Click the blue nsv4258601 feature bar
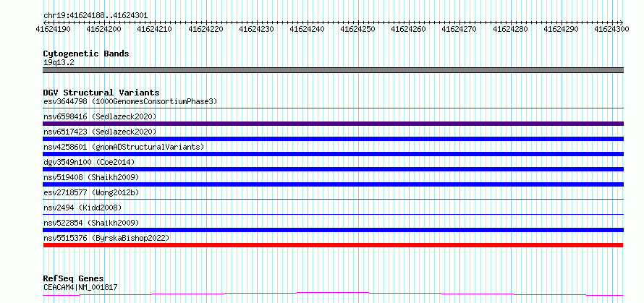This screenshot has width=644, height=303. coord(333,154)
